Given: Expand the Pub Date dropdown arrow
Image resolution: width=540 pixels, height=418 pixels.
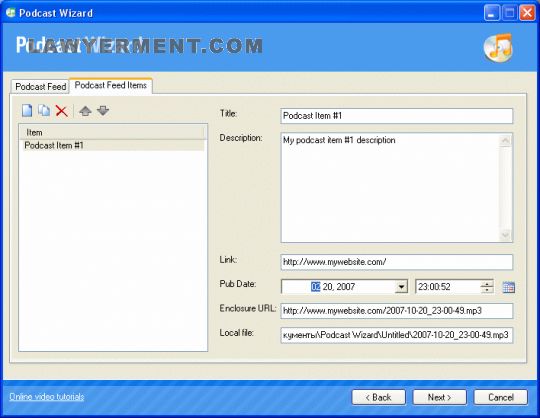Looking at the screenshot, I should [401, 286].
